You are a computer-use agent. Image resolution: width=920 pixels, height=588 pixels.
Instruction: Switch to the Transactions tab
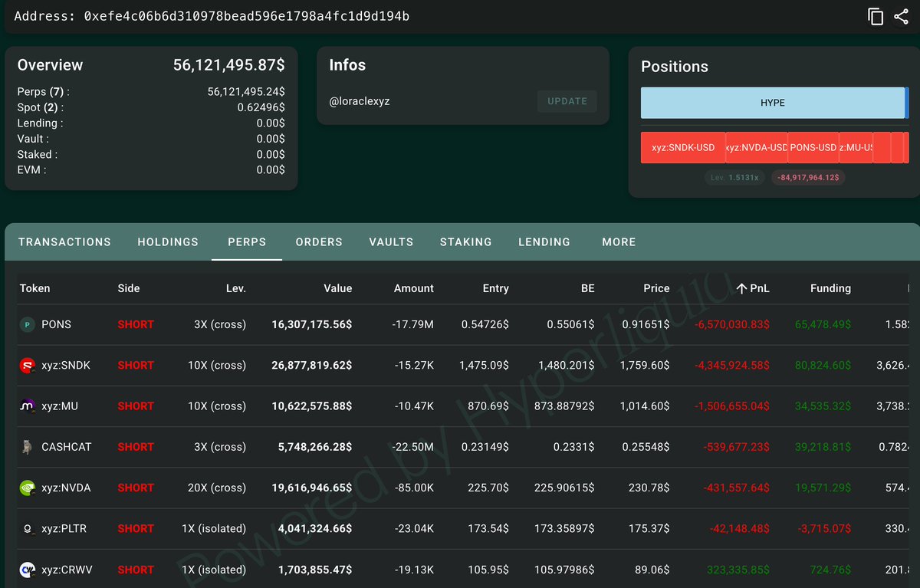64,241
